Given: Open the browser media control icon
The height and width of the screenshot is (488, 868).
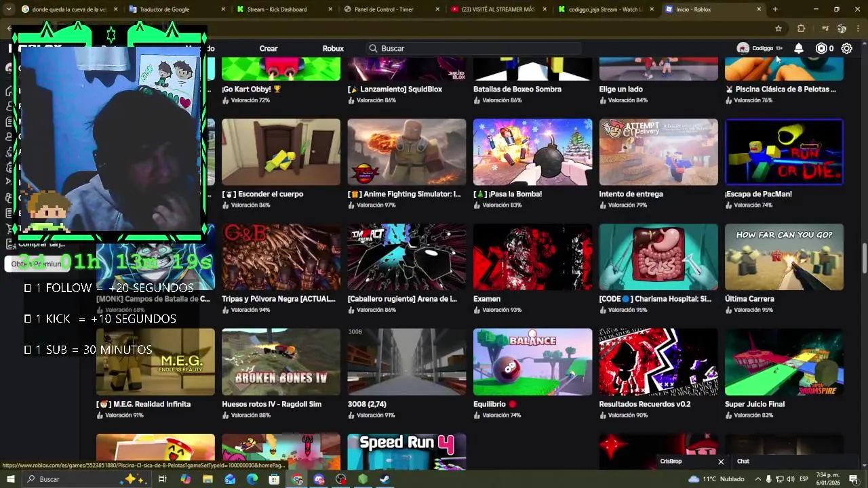Looking at the screenshot, I should point(825,28).
